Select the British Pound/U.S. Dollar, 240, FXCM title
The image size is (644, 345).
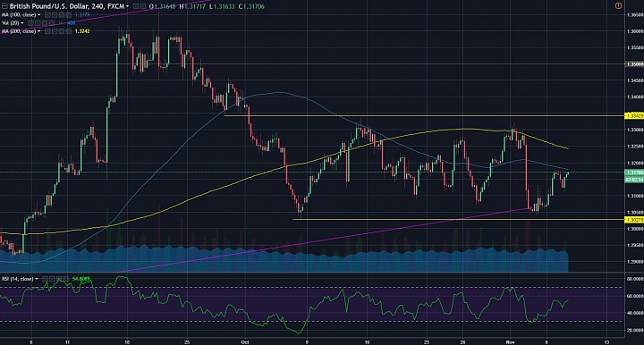point(67,6)
